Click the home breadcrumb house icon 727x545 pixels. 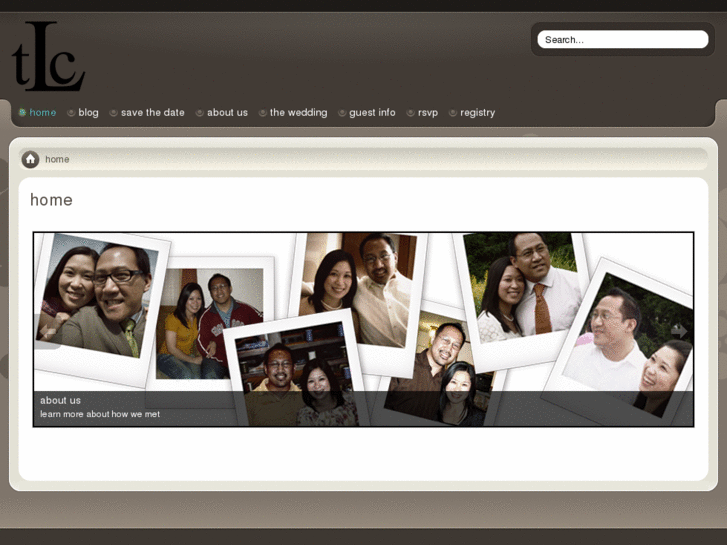coord(30,159)
